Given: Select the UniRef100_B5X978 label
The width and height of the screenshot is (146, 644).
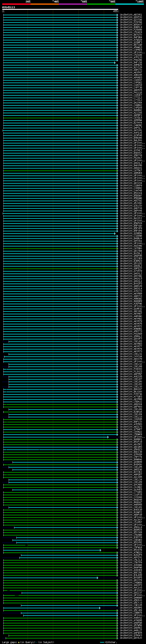Looking at the screenshot, I should click(131, 550).
